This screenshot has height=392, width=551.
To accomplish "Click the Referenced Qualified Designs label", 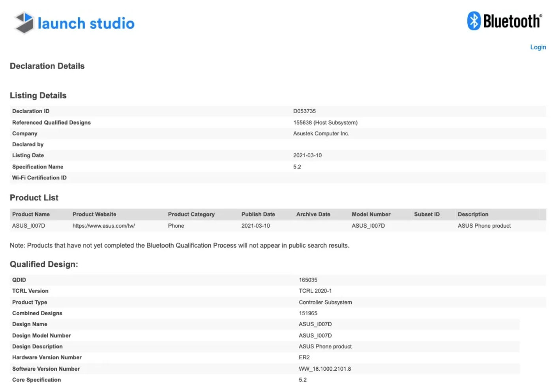I will (x=51, y=123).
